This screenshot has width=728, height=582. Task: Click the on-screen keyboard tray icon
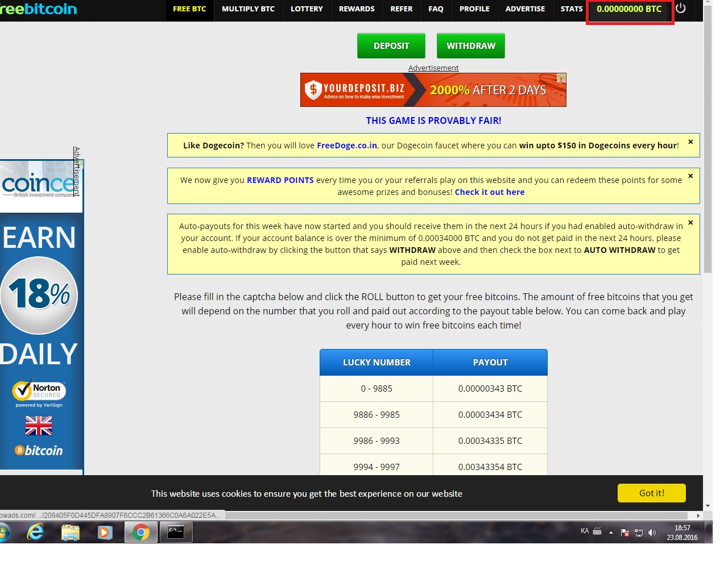[x=597, y=531]
